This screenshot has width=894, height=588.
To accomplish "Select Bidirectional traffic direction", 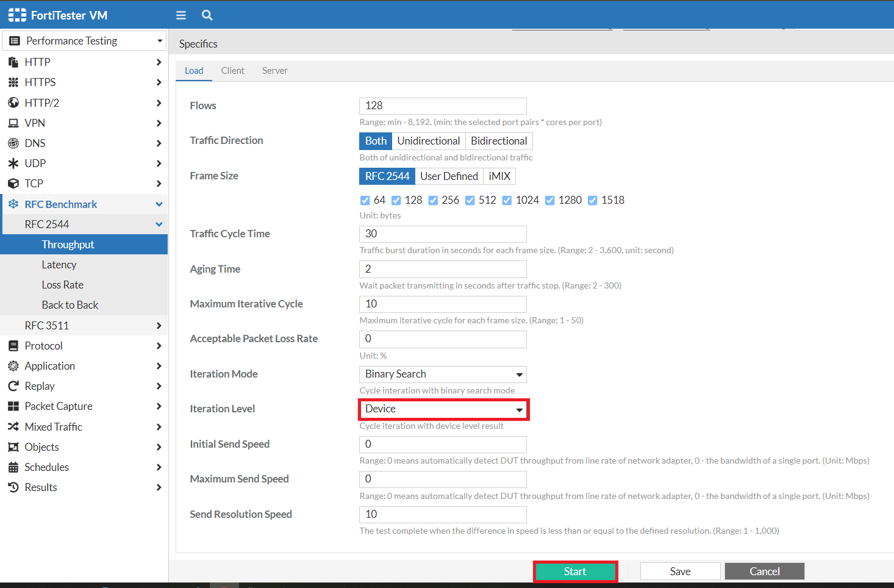I will [x=499, y=140].
